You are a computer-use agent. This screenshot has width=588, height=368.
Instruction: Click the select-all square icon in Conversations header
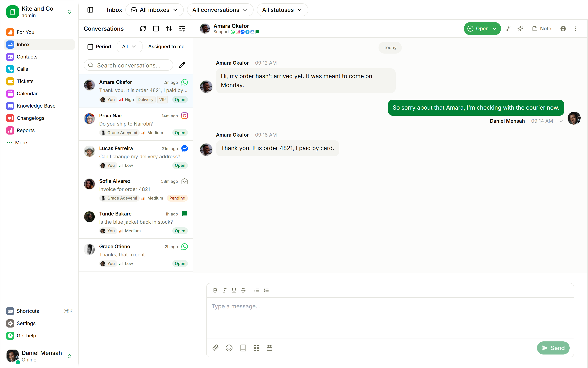tap(156, 29)
